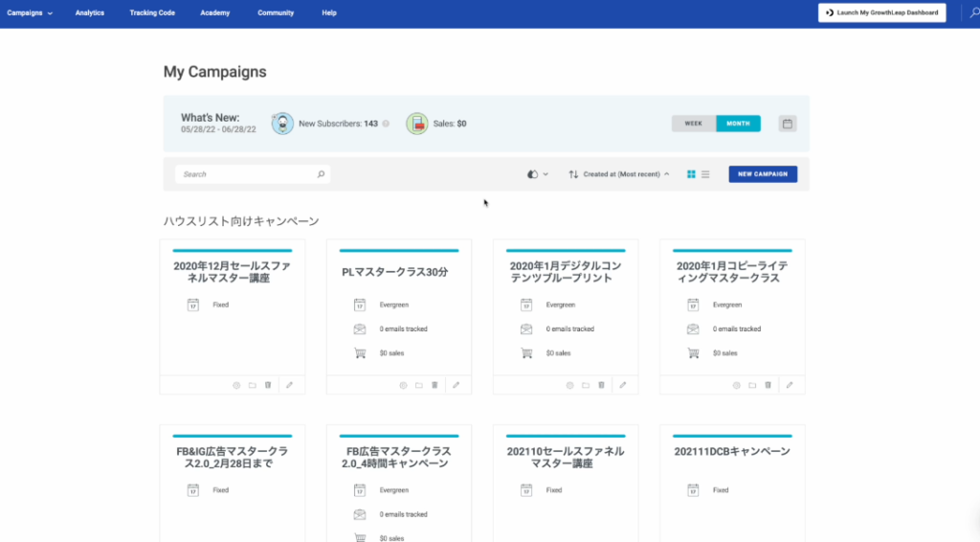Click NEW CAMPAIGN button
Viewport: 980px width, 542px height.
pos(763,174)
